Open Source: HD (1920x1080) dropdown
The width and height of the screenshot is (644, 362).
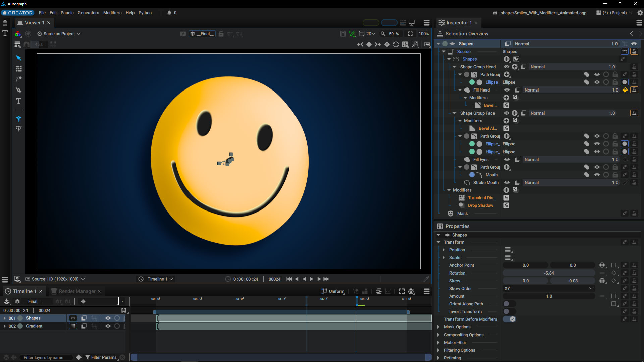point(55,279)
